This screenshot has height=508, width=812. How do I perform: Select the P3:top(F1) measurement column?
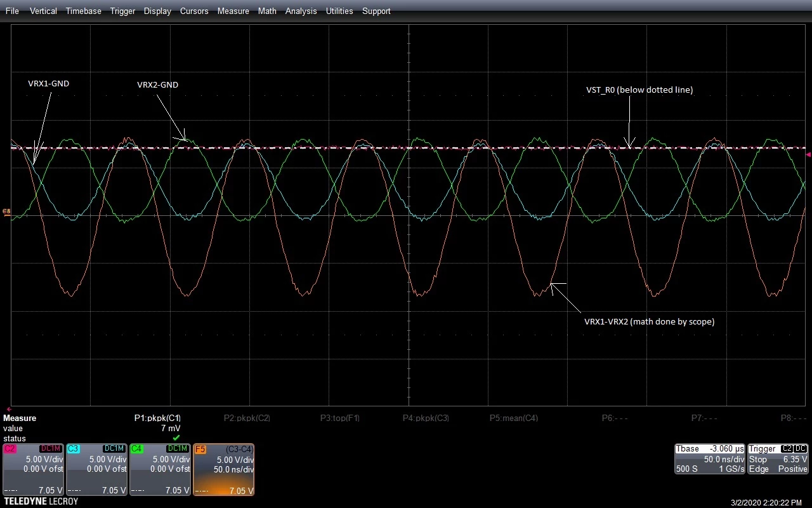coord(339,418)
